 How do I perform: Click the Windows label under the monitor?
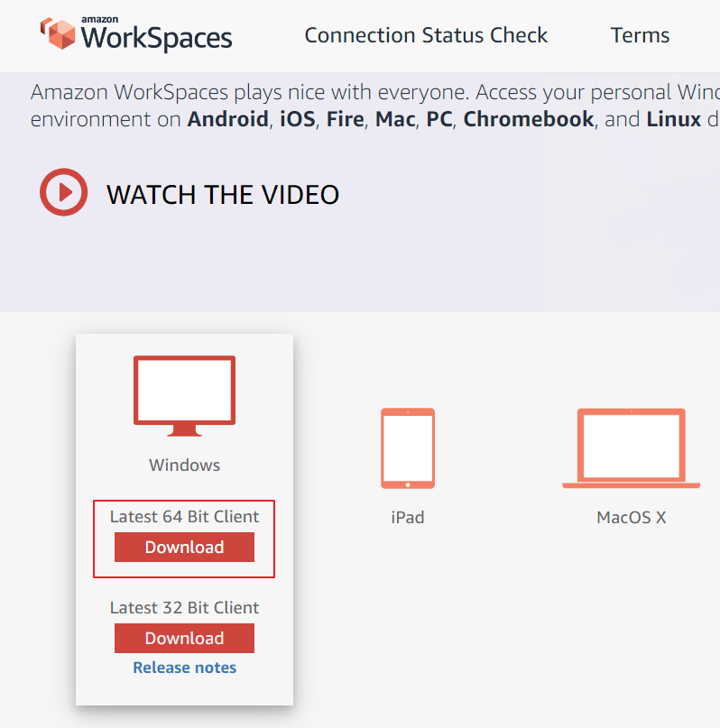coord(184,465)
